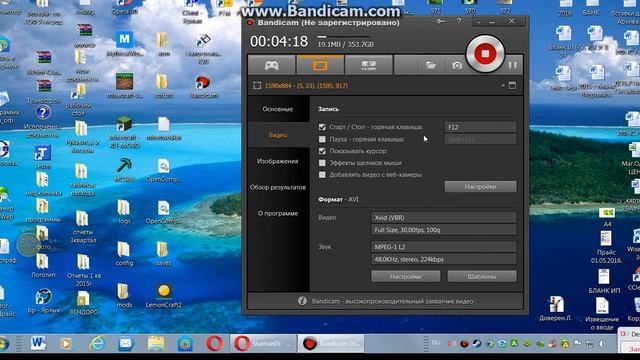Enable Добавлять видео с веб-камеры checkbox
Viewport: 640px width, 360px height.
point(322,175)
